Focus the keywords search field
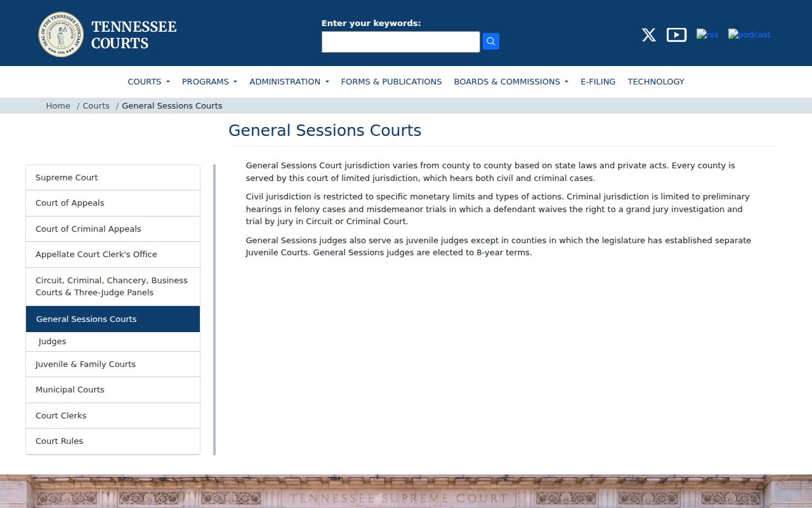The image size is (812, 508). click(401, 42)
